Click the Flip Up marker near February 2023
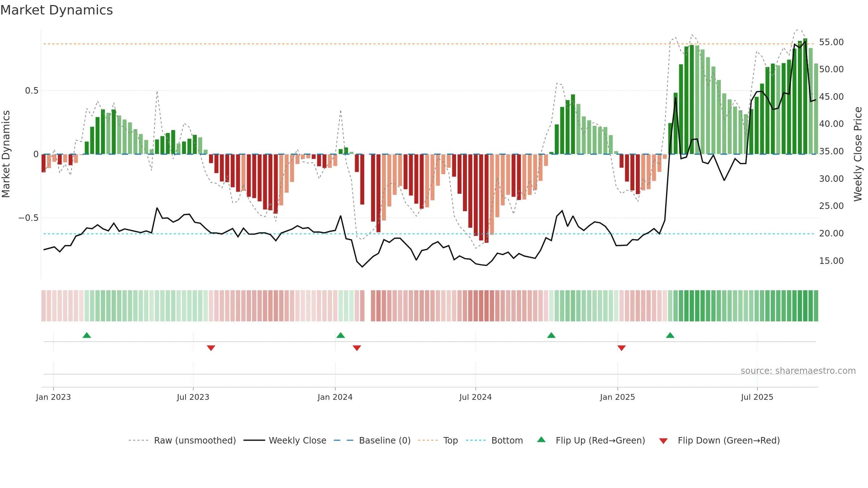The height and width of the screenshot is (488, 868). coord(87,335)
